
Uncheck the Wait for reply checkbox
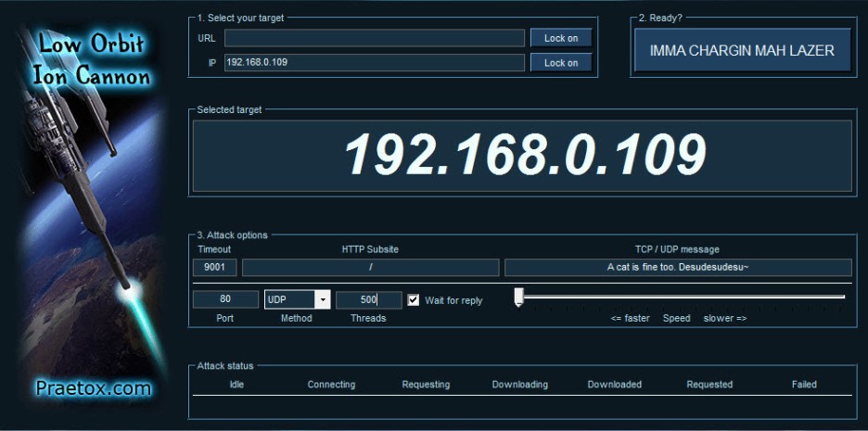tap(413, 300)
